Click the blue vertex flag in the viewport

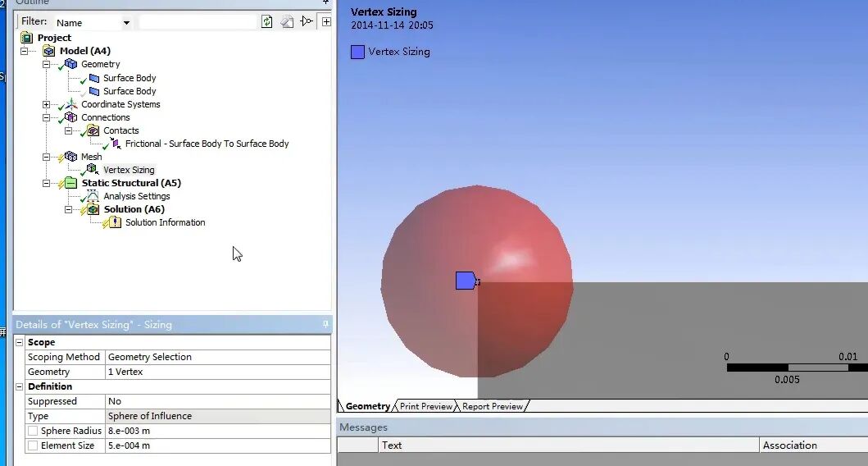tap(466, 281)
